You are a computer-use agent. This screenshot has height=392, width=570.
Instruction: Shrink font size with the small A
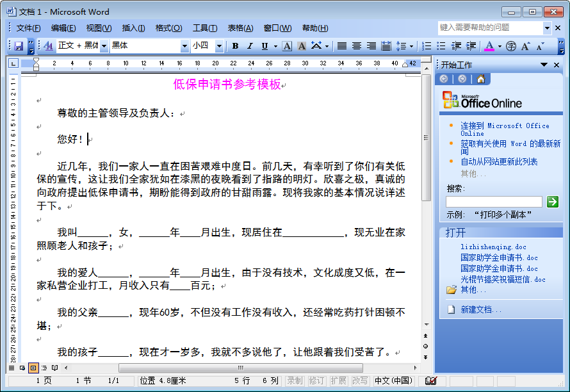pos(540,46)
